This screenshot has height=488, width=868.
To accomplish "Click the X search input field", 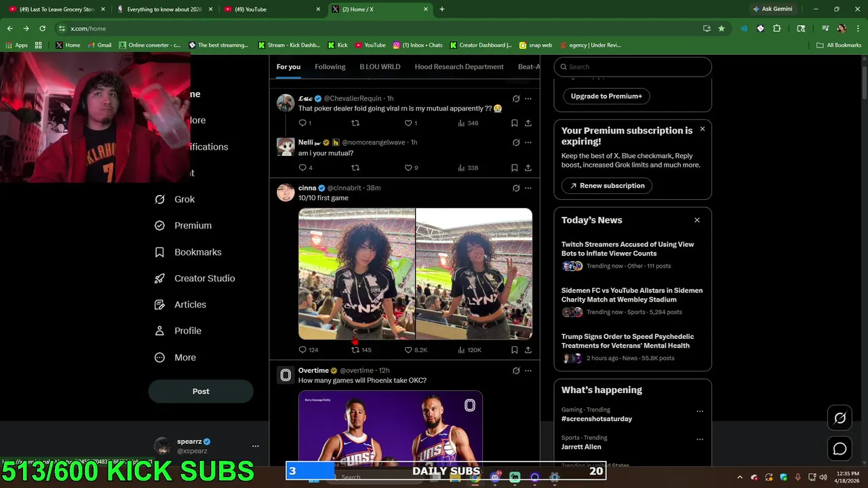I will (633, 66).
